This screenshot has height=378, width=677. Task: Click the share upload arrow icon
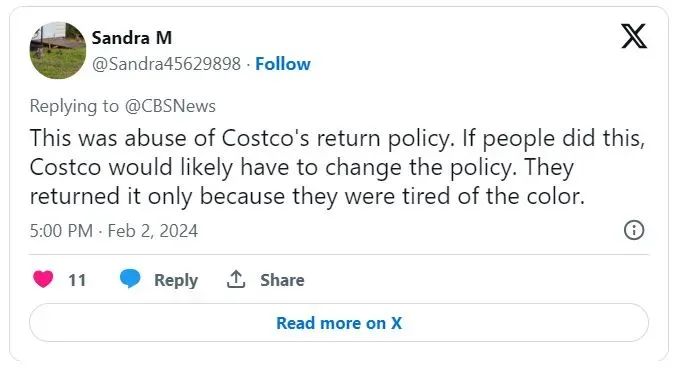click(236, 279)
